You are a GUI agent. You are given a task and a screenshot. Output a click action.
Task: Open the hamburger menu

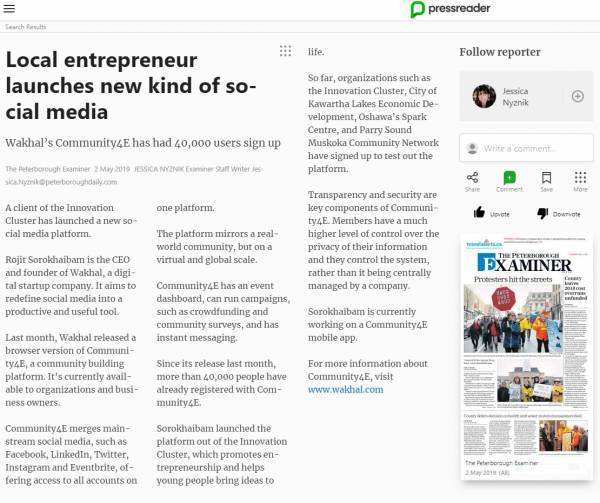(10, 9)
